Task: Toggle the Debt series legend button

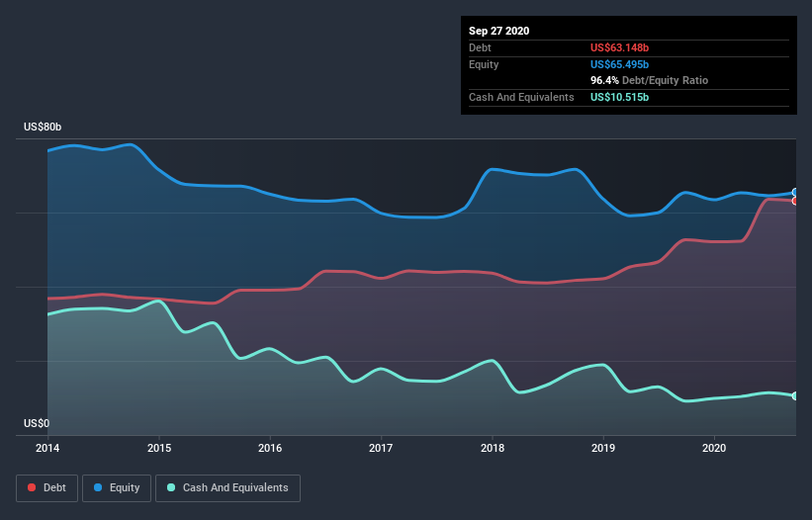Action: pyautogui.click(x=46, y=488)
